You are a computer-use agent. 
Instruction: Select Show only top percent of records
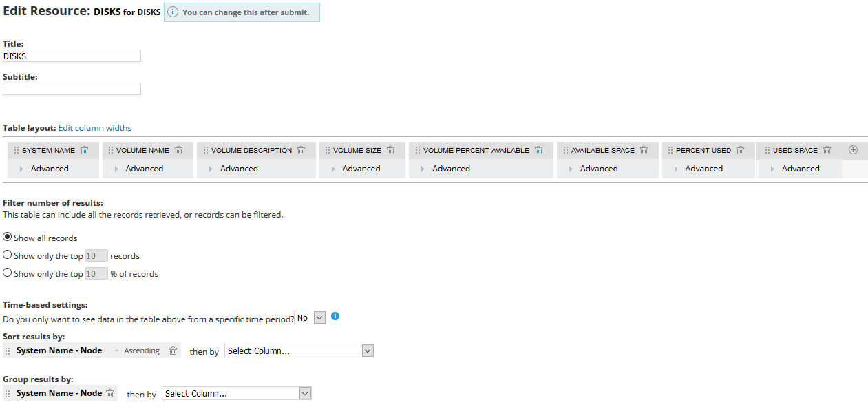click(8, 273)
